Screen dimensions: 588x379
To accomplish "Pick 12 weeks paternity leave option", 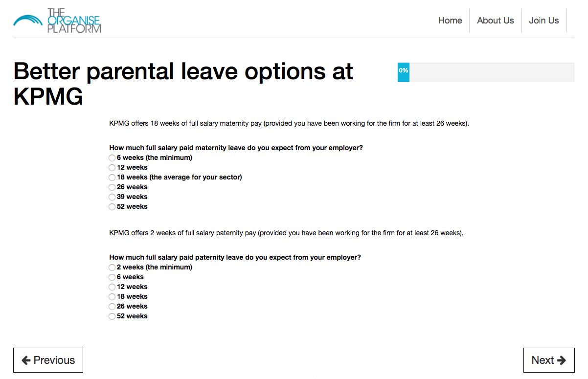I will (x=112, y=287).
